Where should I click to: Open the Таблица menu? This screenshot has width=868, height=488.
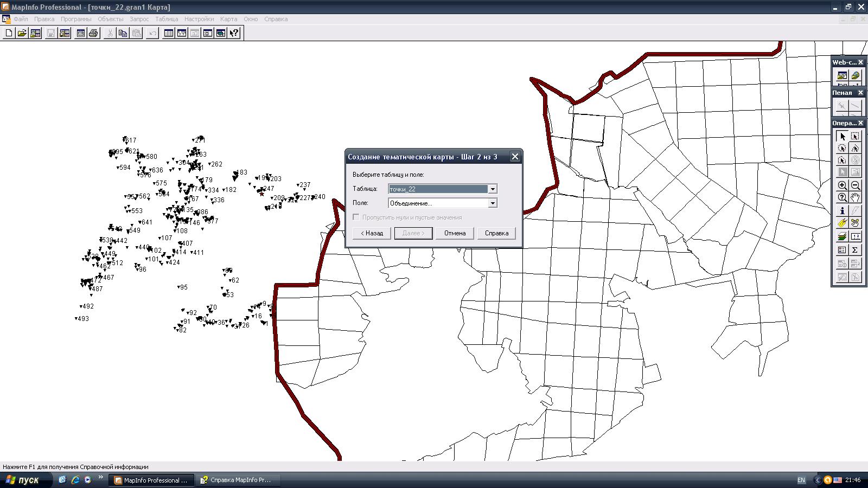(167, 19)
